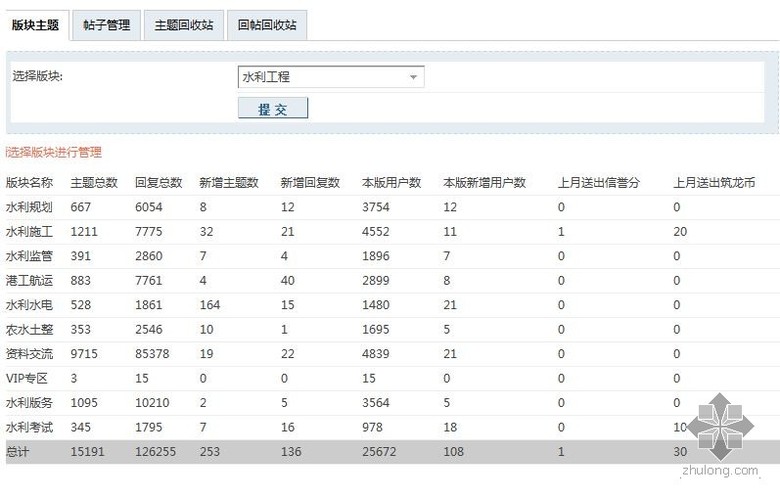The image size is (780, 498).
Task: Click the 水利工程 combo box field
Action: [322, 77]
